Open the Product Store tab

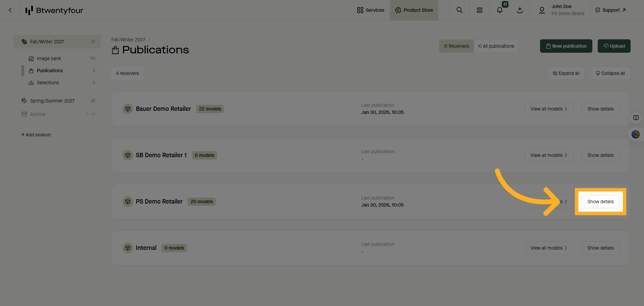coord(414,10)
